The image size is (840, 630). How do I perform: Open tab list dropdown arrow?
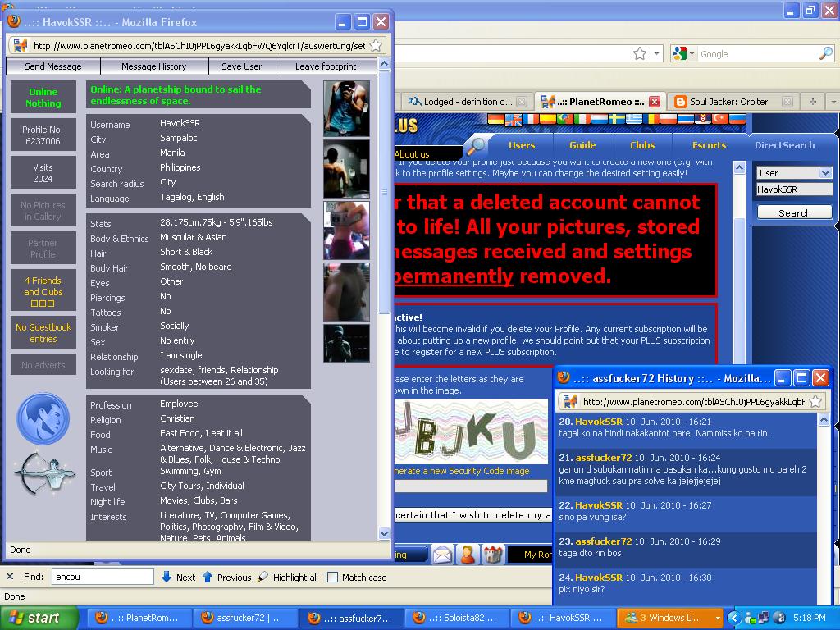tap(833, 101)
